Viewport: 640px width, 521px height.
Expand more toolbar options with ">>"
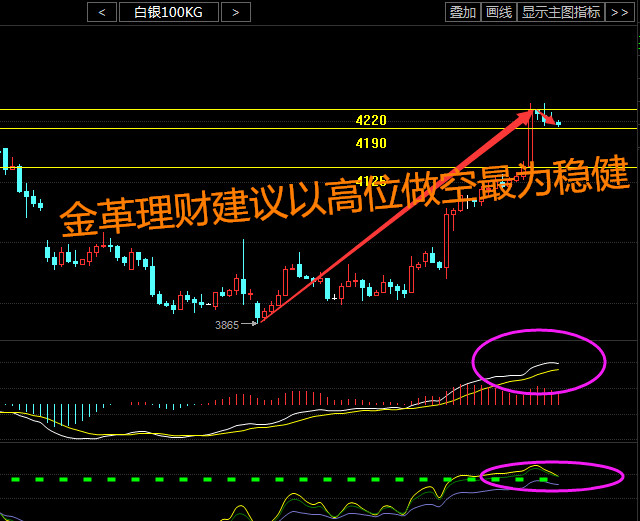click(619, 12)
